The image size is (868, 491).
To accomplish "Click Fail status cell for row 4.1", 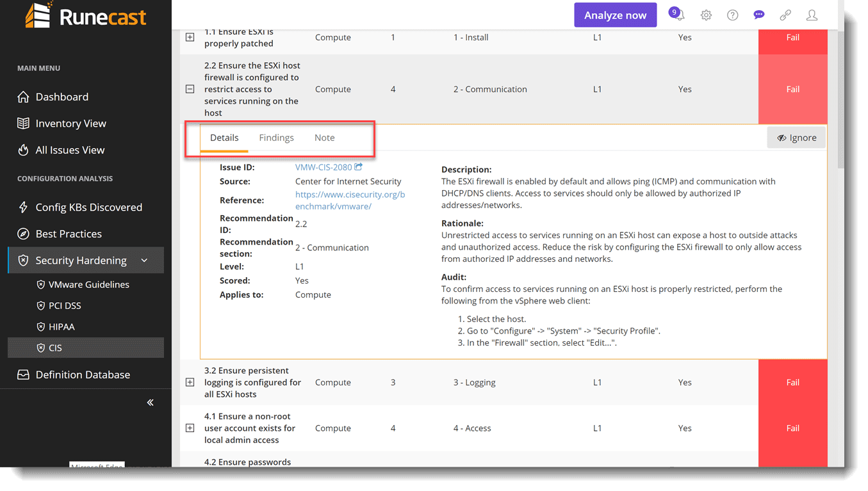I will click(x=792, y=428).
